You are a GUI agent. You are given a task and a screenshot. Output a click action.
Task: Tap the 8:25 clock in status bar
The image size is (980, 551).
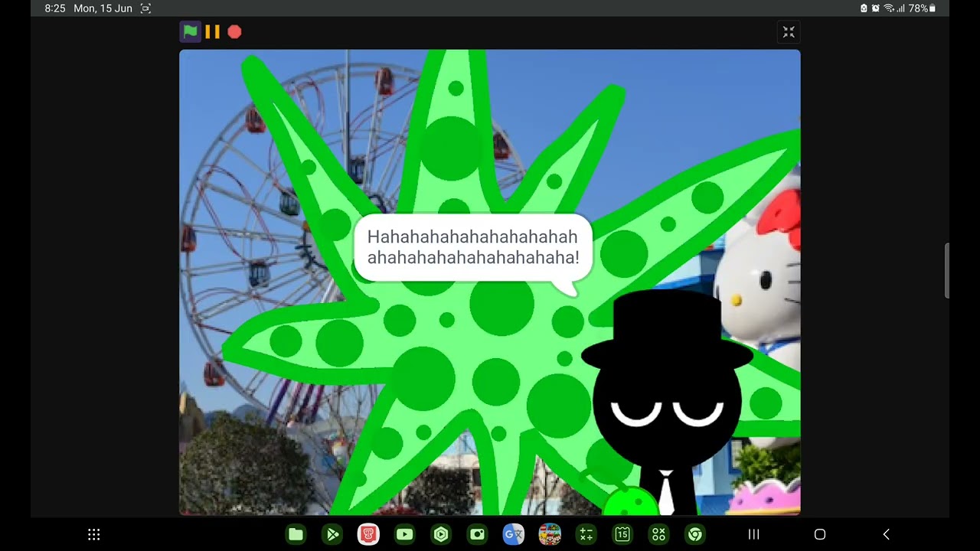tap(55, 8)
